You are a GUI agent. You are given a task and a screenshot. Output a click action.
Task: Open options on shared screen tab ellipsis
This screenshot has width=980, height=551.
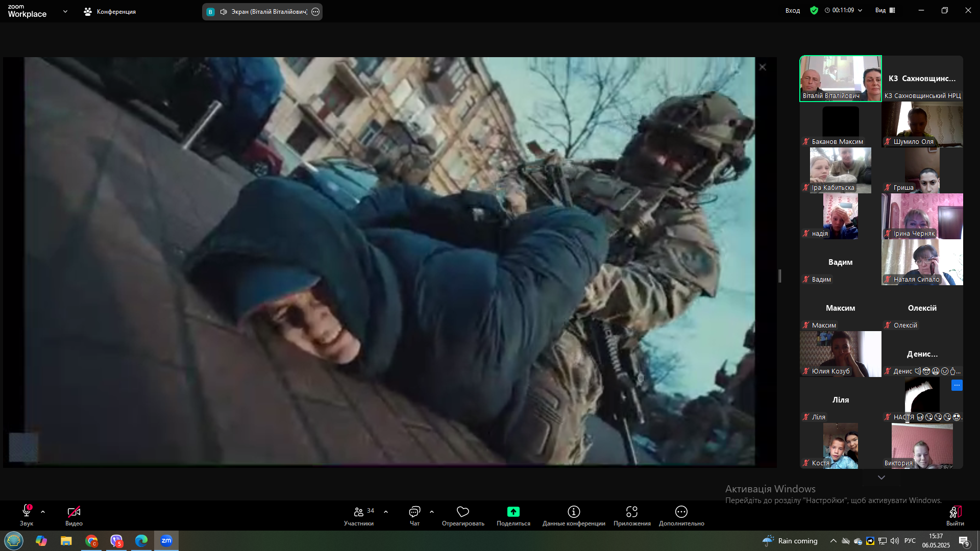tap(315, 12)
